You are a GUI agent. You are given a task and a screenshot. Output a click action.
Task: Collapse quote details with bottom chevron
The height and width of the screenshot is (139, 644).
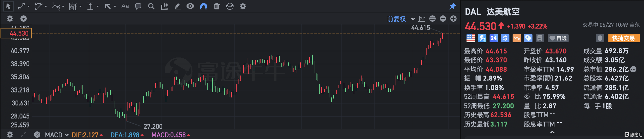pyautogui.click(x=552, y=132)
